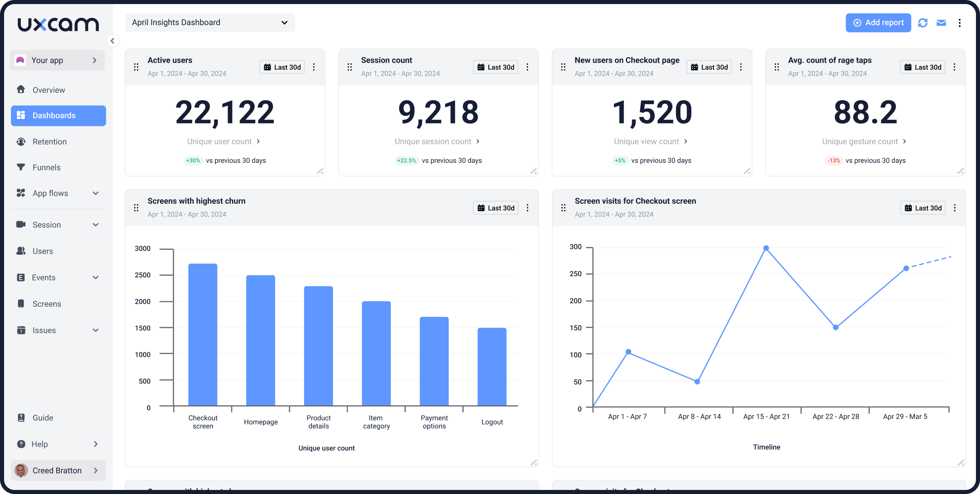Open options menu on New users on Checkout card
Viewport: 980px width, 494px height.
point(741,67)
